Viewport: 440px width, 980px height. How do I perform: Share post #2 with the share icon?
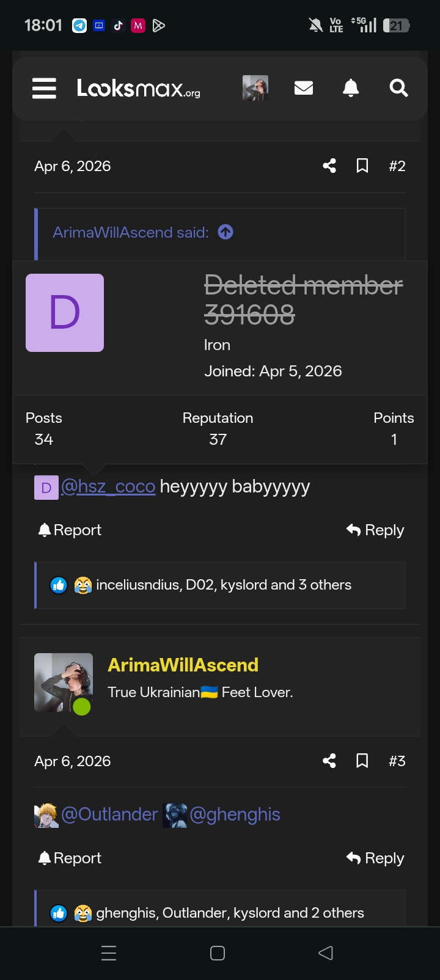(x=329, y=166)
